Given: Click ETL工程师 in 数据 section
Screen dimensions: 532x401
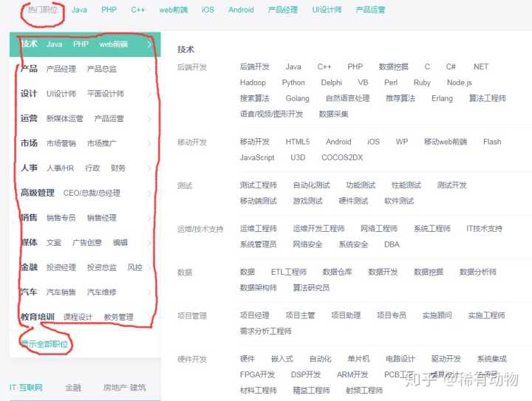Looking at the screenshot, I should point(288,272).
